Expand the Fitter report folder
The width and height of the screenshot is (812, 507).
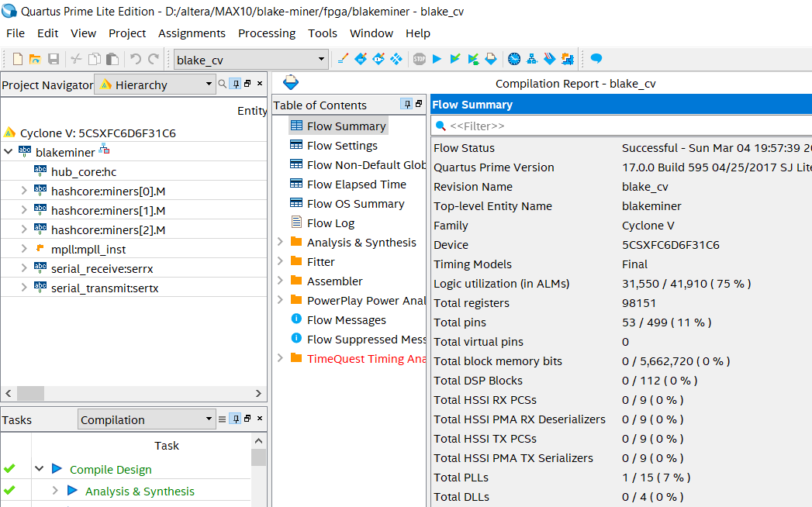click(280, 261)
